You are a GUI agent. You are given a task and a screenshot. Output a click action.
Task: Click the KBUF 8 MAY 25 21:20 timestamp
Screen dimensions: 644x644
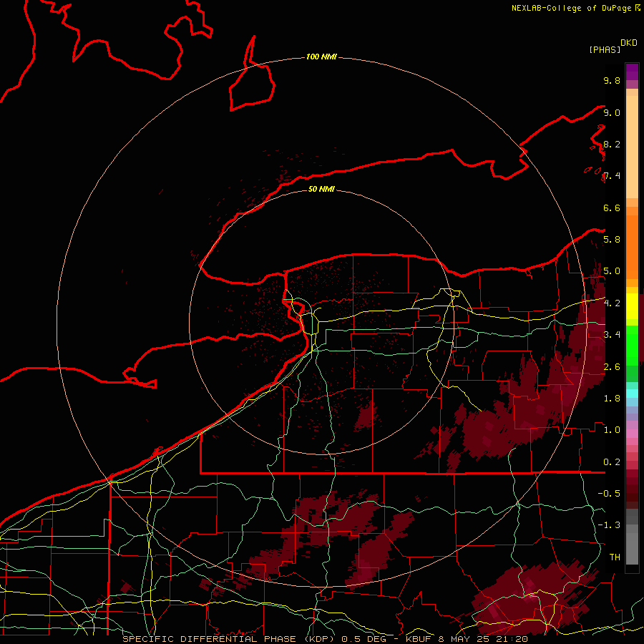point(467,639)
